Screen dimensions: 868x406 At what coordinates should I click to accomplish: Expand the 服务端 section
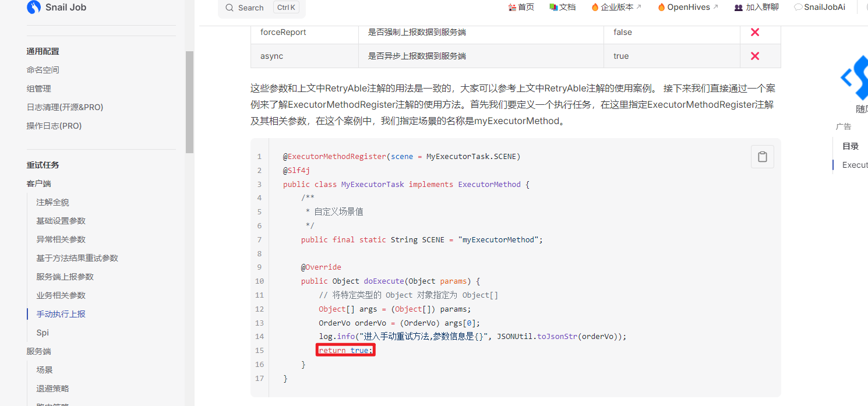[x=38, y=351]
